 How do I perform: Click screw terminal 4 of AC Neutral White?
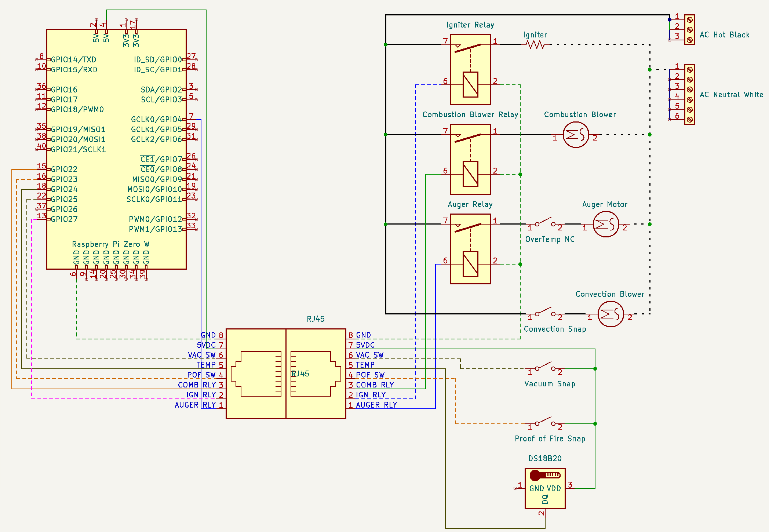[x=690, y=99]
